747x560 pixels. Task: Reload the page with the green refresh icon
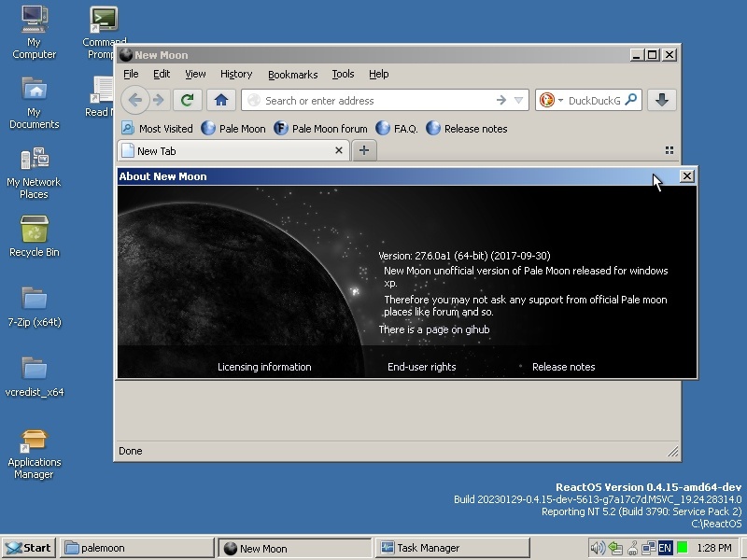pyautogui.click(x=188, y=100)
